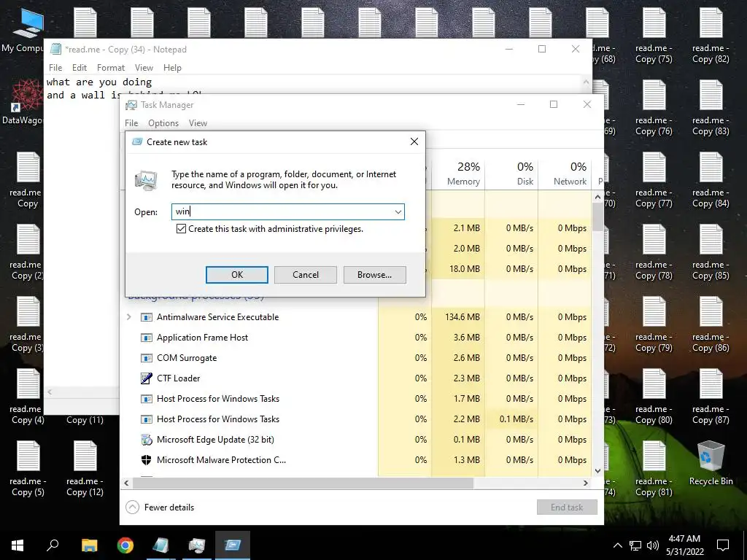Click Browse... in Create new task dialog
747x560 pixels.
374,275
